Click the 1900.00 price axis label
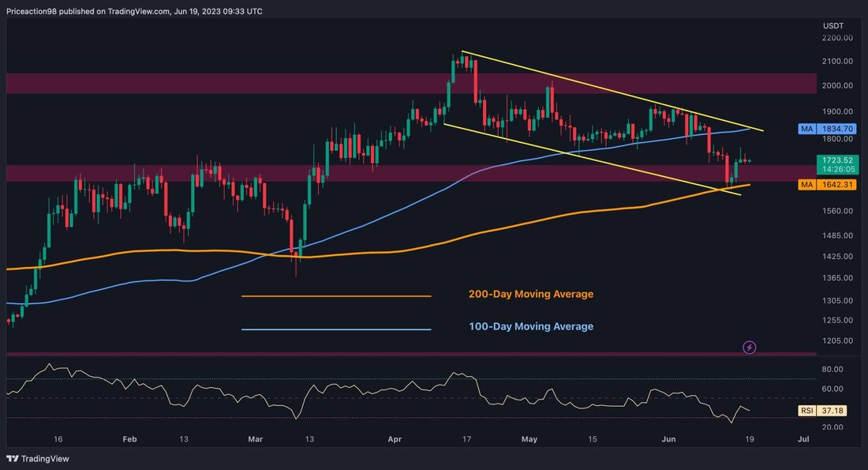 [x=837, y=111]
